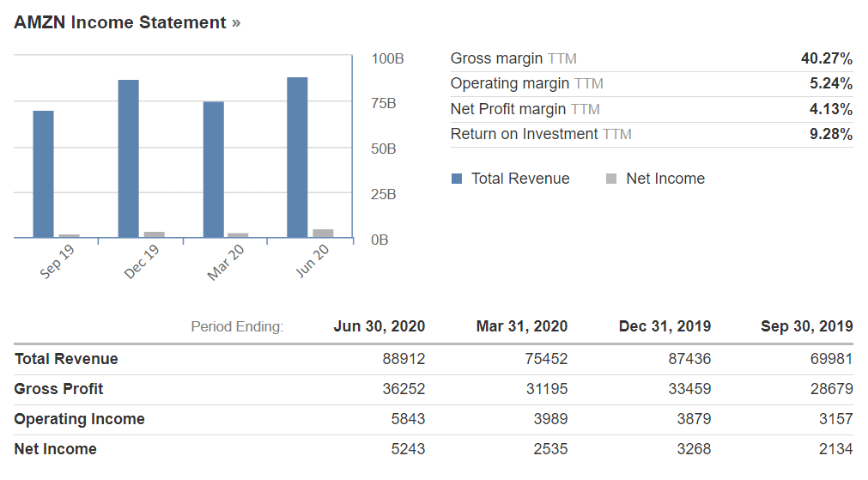Click the Jun 30, 2020 column header
This screenshot has height=480, width=868.
[379, 326]
